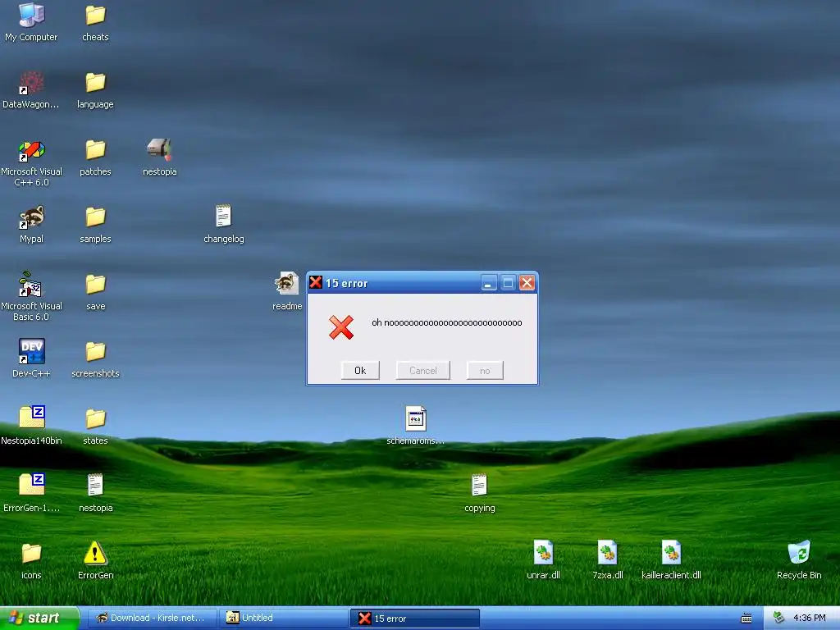Click the system tray safely remove icon

tap(779, 619)
